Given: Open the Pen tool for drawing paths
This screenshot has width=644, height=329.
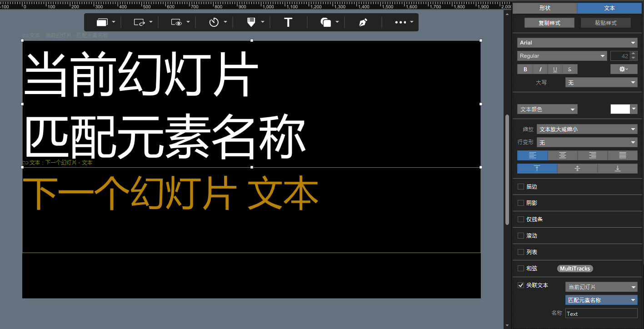Looking at the screenshot, I should click(362, 22).
